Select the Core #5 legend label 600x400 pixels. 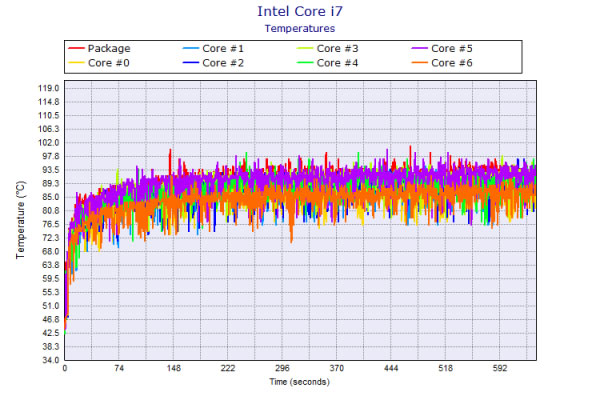(452, 49)
